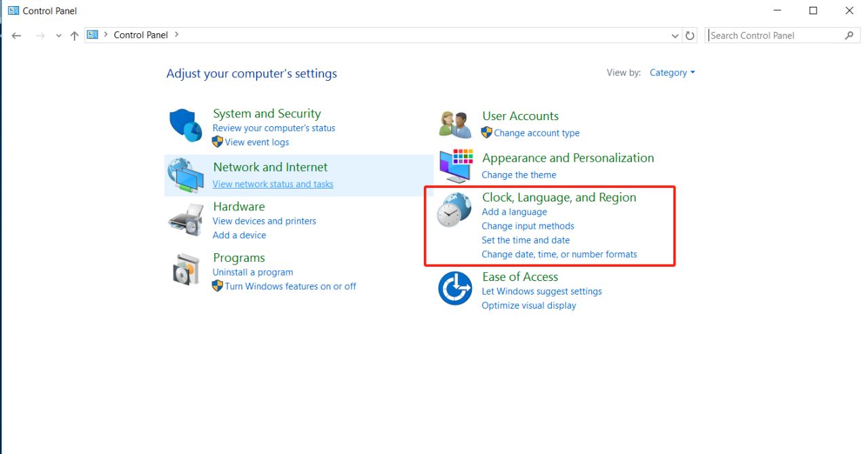Click Optimize visual display link

(x=529, y=305)
